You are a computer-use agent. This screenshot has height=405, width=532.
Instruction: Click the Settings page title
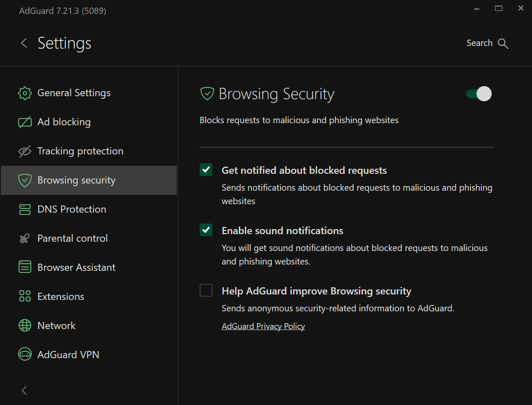coord(64,43)
